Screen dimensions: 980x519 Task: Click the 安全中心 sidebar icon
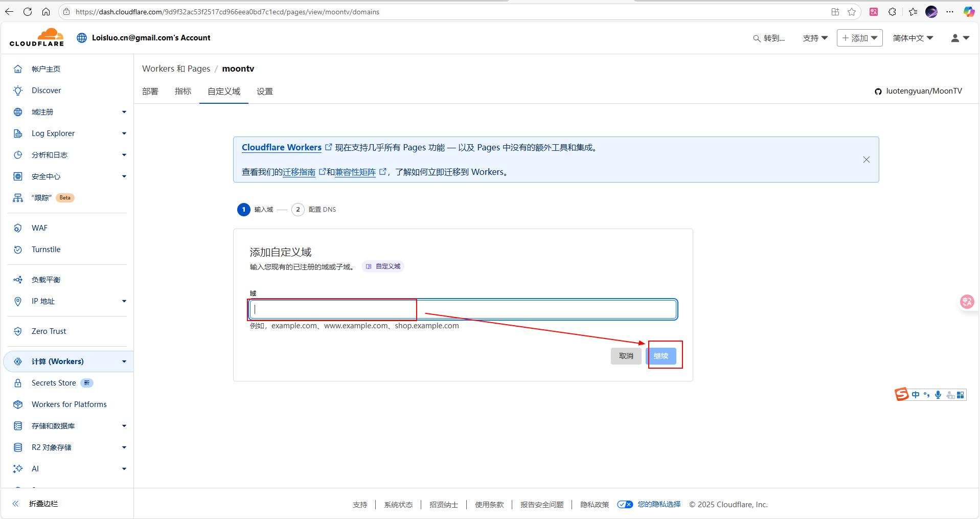pos(18,176)
